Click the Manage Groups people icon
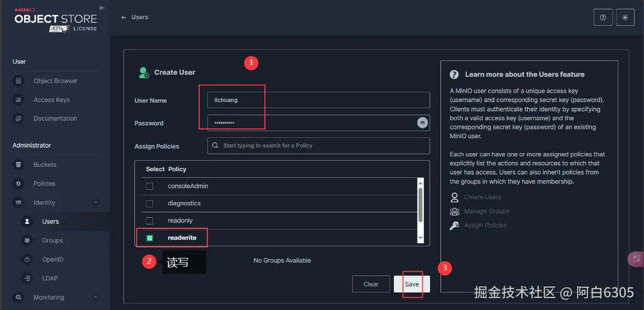 pos(454,211)
